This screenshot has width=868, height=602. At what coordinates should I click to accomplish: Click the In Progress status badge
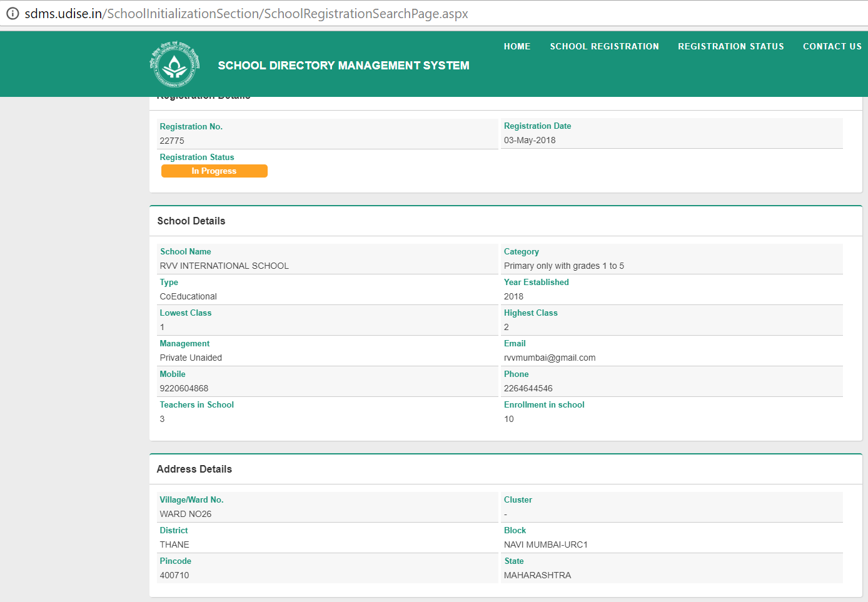click(x=214, y=171)
